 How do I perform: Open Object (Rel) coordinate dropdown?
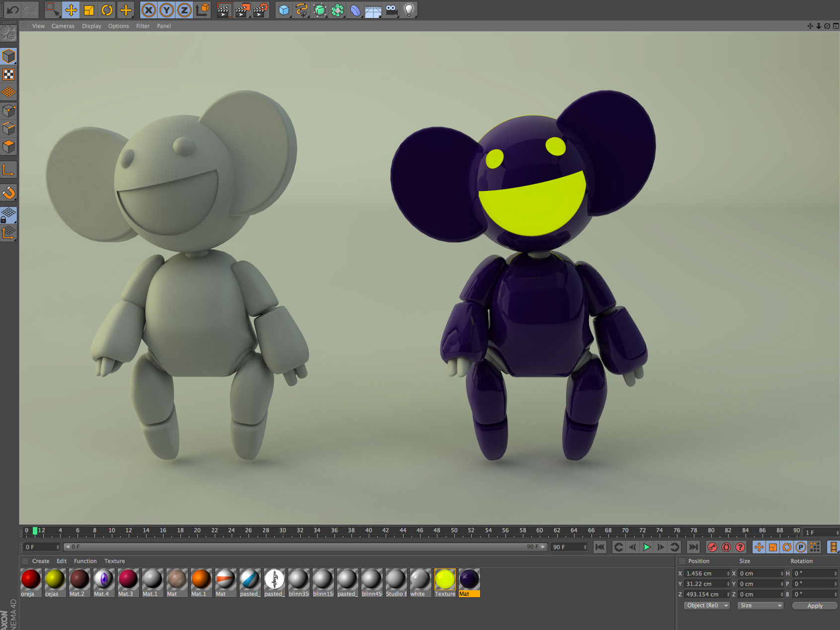(706, 606)
